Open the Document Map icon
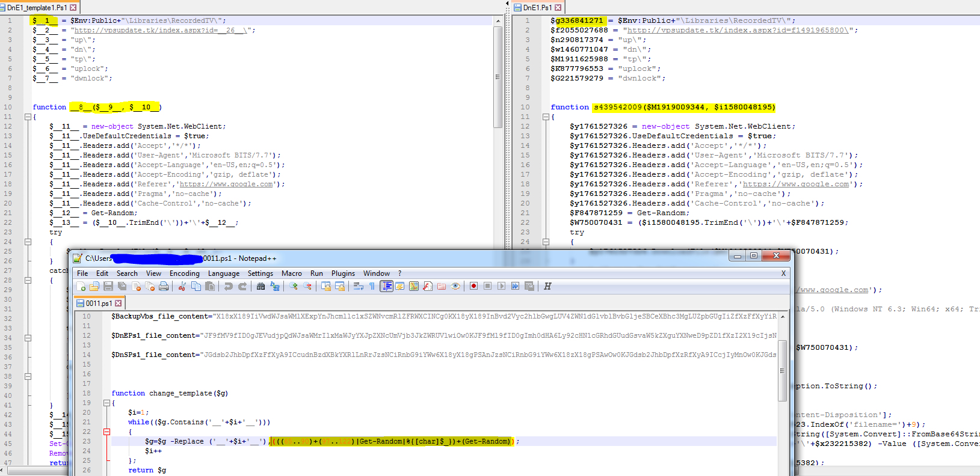 [x=414, y=286]
